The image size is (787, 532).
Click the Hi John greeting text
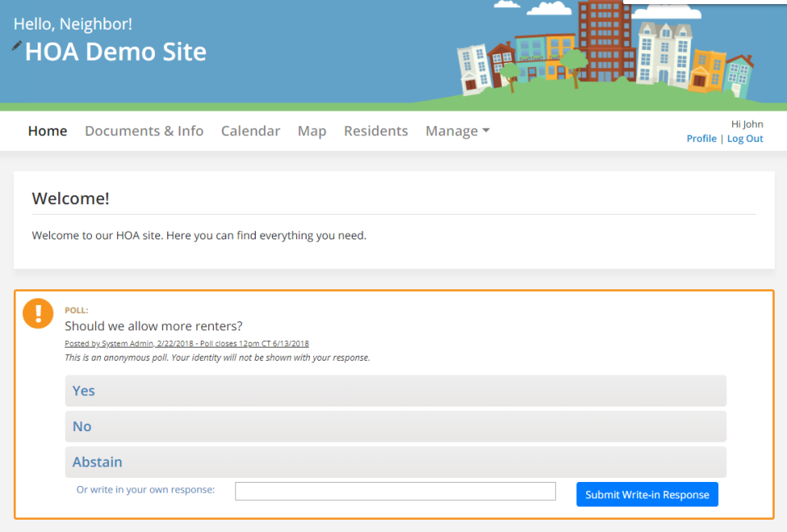[x=747, y=123]
